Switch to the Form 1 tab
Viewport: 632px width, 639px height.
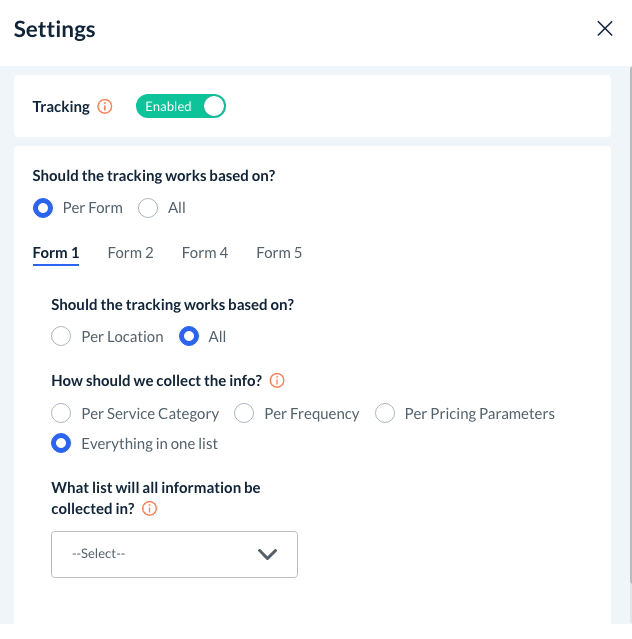coord(56,253)
